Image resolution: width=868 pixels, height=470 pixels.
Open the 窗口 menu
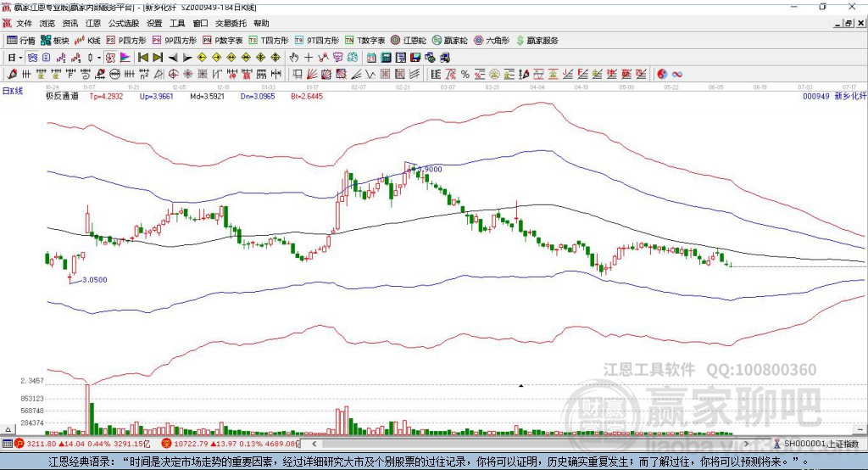(x=200, y=23)
